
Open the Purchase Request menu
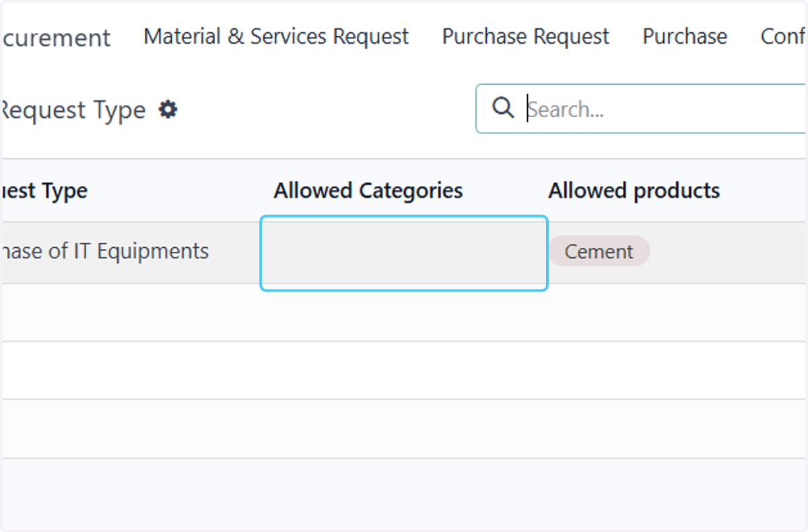click(x=525, y=36)
